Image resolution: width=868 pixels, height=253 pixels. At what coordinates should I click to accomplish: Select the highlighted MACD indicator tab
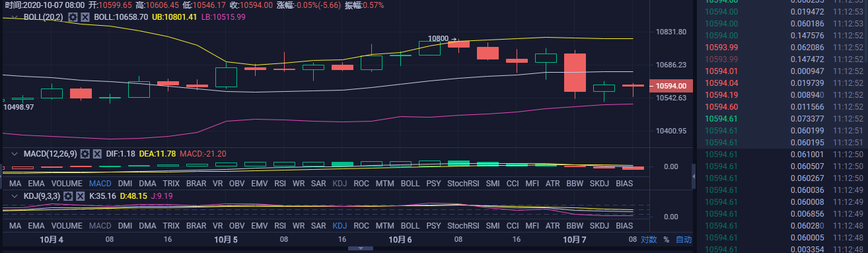pyautogui.click(x=100, y=183)
